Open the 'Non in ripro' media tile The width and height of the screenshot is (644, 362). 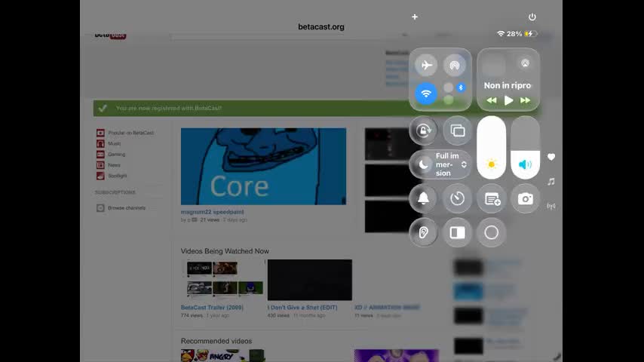508,79
